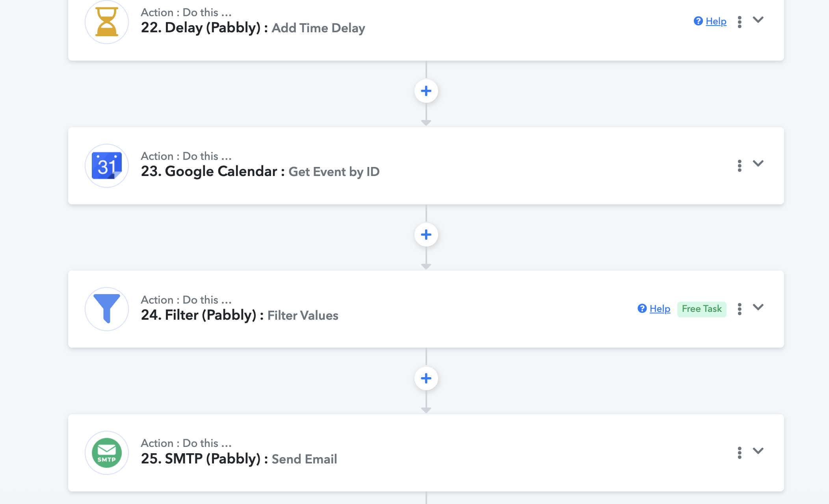Viewport: 829px width, 504px height.
Task: Expand the Google Calendar step chevron
Action: click(758, 163)
